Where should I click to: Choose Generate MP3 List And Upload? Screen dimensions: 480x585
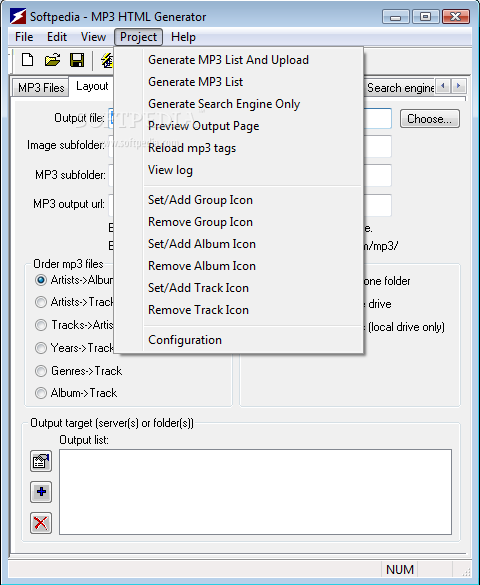(x=239, y=60)
